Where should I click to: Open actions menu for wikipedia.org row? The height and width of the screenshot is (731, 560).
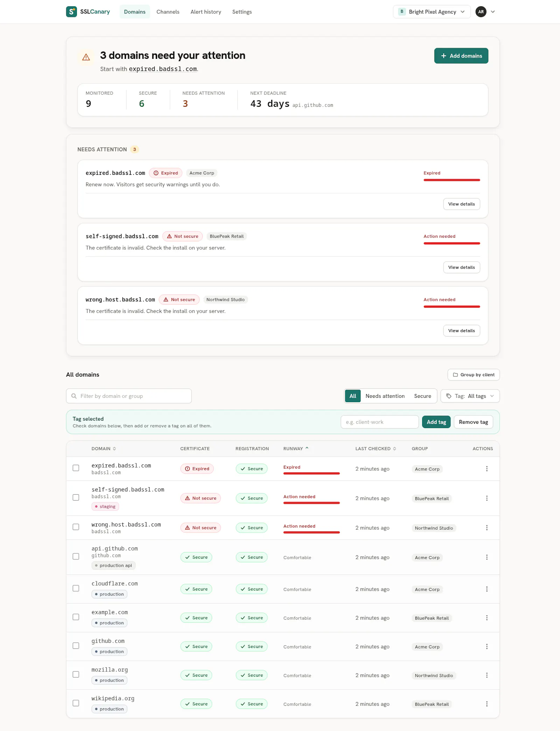pyautogui.click(x=486, y=704)
